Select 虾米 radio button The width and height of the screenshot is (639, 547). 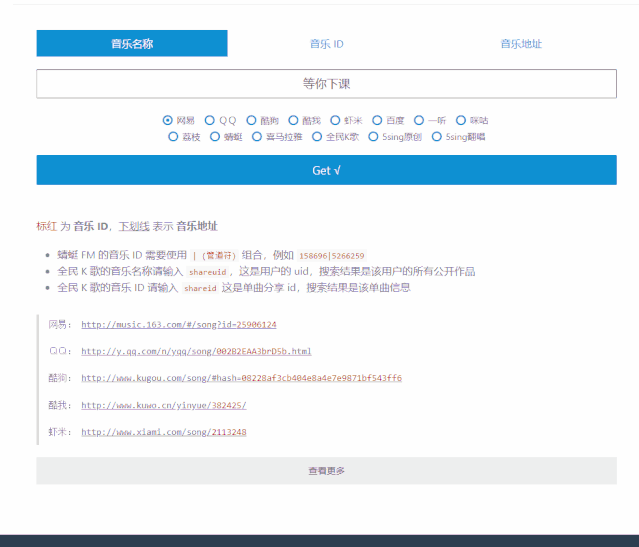tap(335, 121)
